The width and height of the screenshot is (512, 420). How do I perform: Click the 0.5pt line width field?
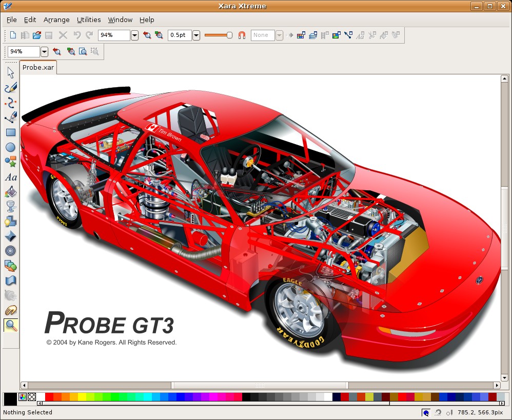coord(180,35)
